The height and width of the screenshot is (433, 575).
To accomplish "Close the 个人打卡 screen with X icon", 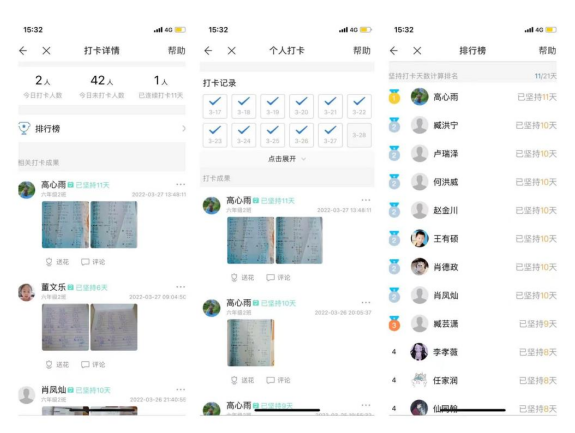I will point(231,51).
